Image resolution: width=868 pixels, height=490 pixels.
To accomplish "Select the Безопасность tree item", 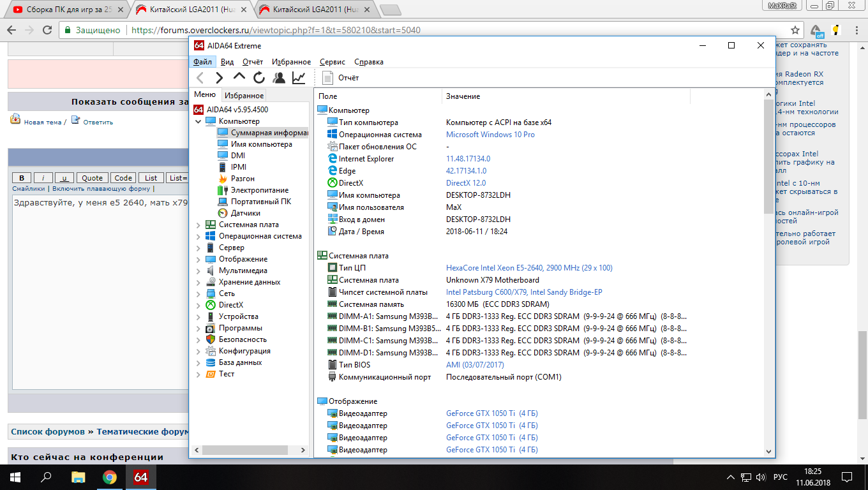I will (236, 339).
